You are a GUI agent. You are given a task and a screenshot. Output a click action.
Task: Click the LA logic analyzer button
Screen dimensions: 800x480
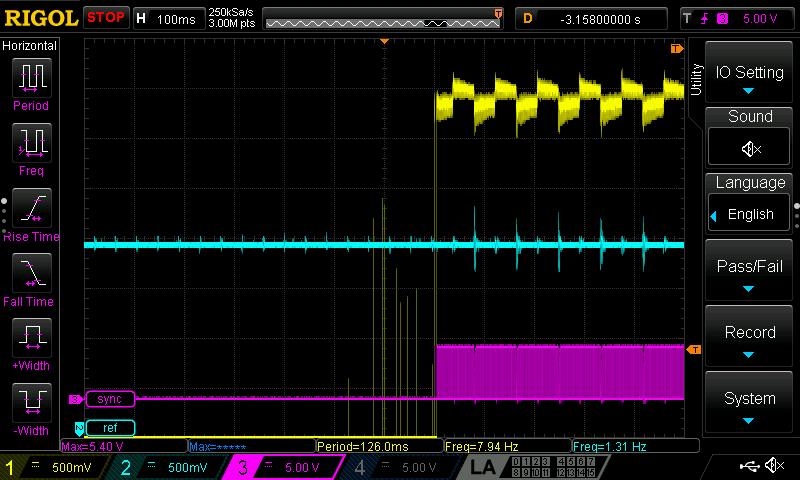point(482,467)
